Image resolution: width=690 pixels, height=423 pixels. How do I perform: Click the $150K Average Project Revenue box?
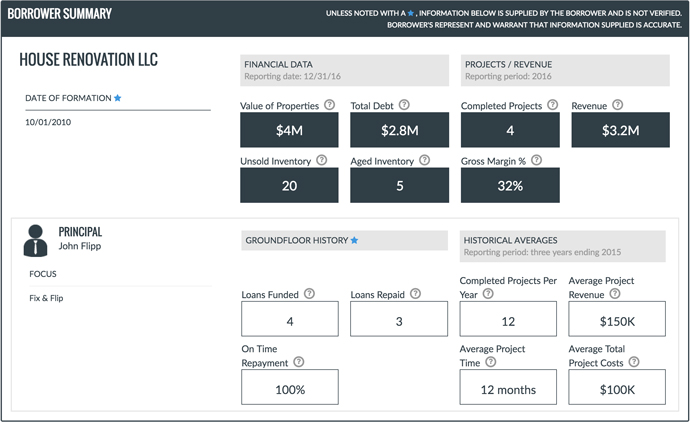[x=617, y=319]
